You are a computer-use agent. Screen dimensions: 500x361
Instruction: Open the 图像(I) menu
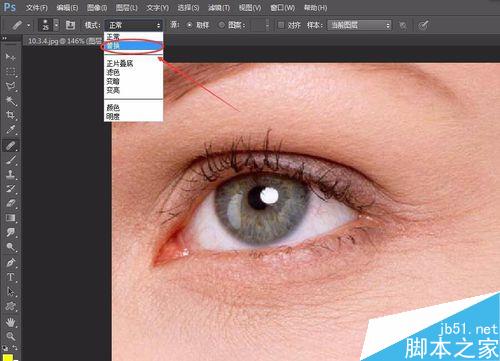pyautogui.click(x=97, y=7)
